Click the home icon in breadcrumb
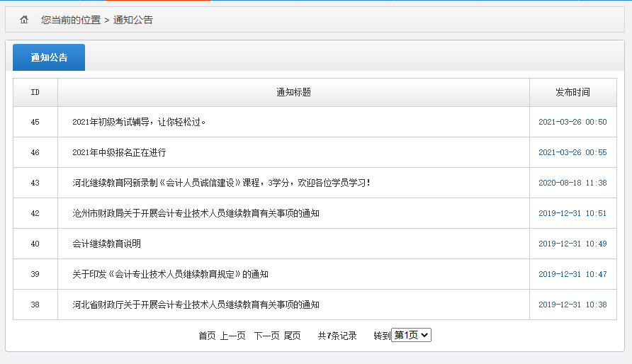This screenshot has width=632, height=364. point(24,20)
